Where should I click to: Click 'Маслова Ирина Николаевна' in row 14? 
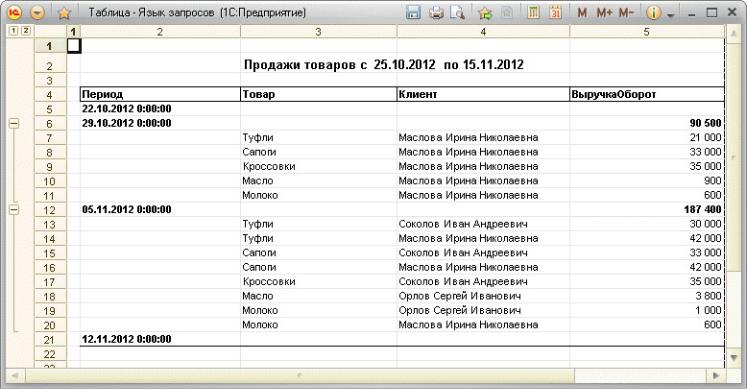pos(468,238)
